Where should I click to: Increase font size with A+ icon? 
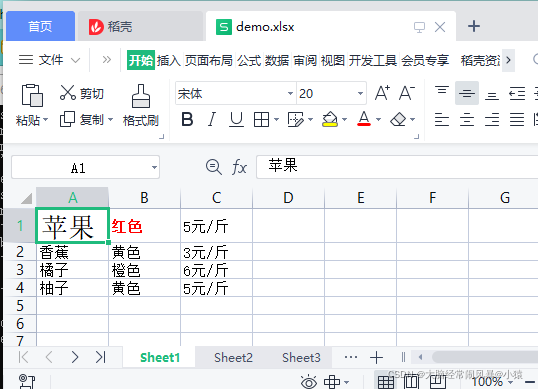pos(382,93)
